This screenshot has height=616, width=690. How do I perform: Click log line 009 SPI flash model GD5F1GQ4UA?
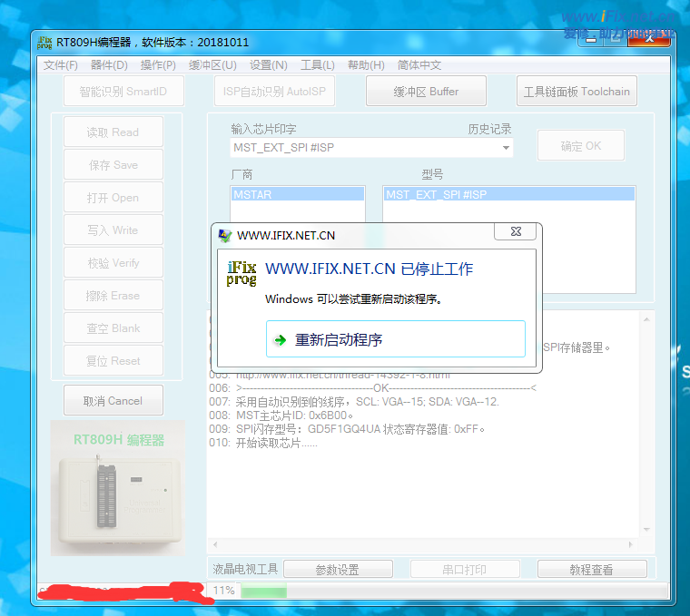[x=347, y=429]
